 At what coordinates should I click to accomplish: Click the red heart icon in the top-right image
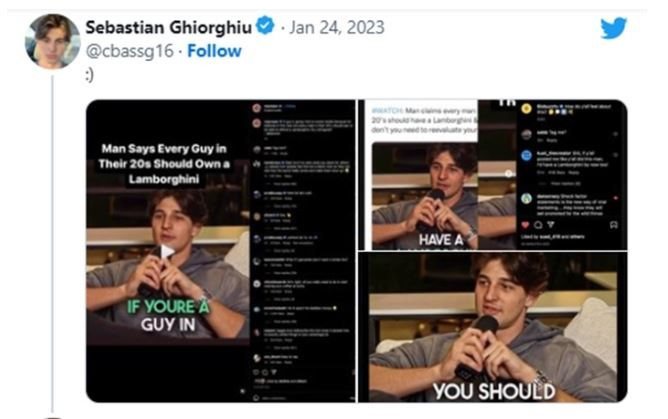click(x=525, y=224)
